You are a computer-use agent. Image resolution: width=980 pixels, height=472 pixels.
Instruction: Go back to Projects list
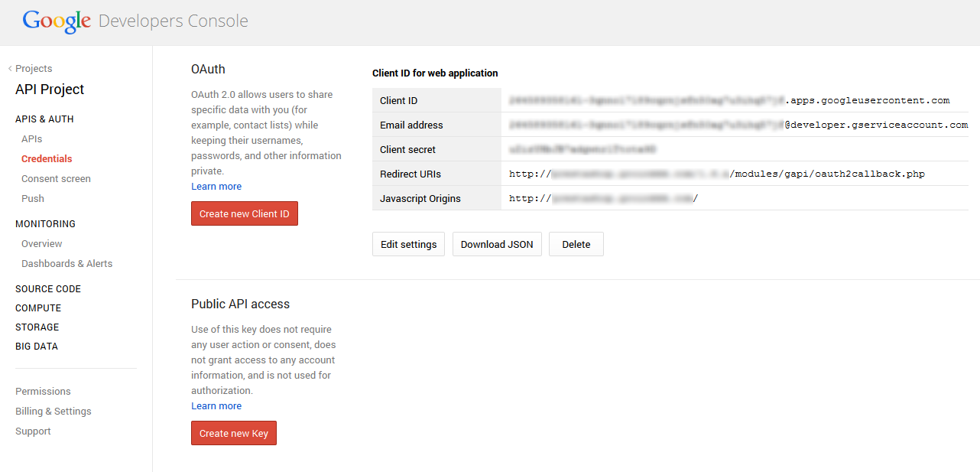31,68
